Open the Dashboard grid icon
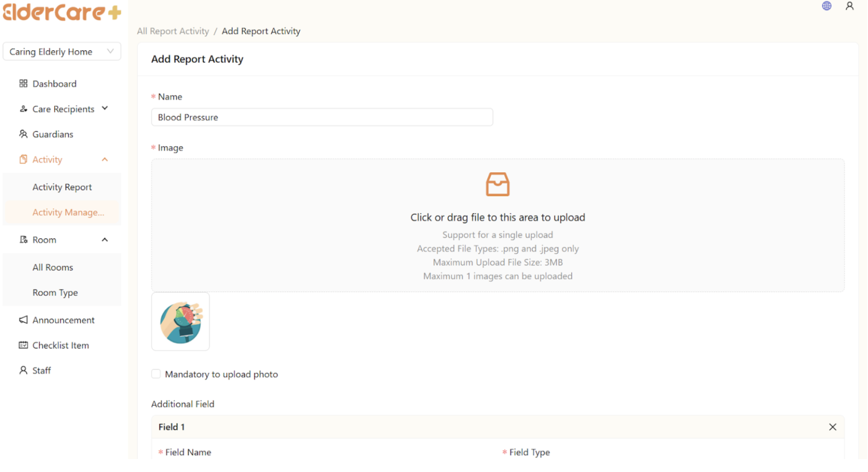 tap(23, 83)
